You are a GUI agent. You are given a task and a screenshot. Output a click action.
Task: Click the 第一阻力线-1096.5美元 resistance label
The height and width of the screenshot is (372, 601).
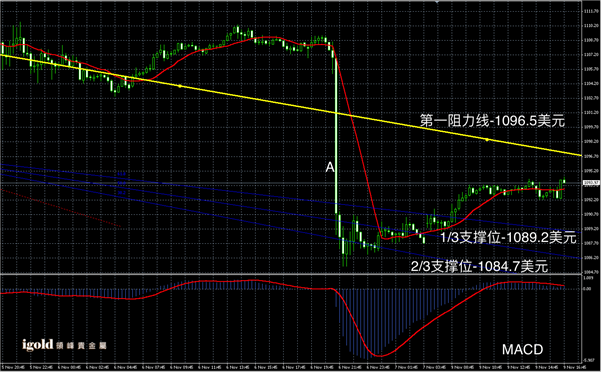tap(493, 121)
